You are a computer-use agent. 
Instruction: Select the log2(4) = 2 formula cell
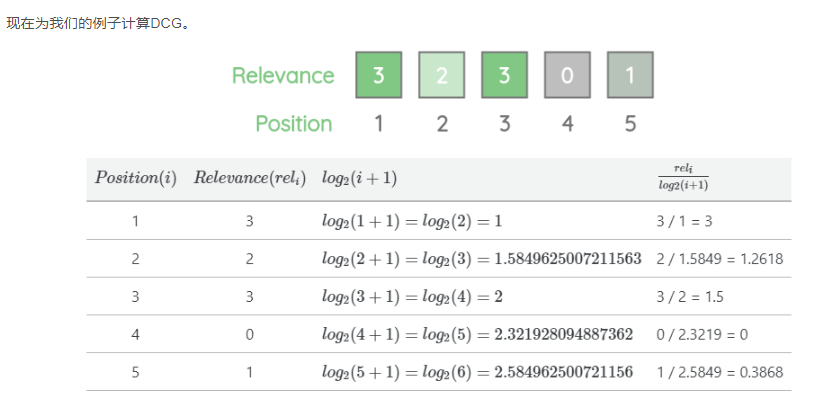[x=412, y=297]
